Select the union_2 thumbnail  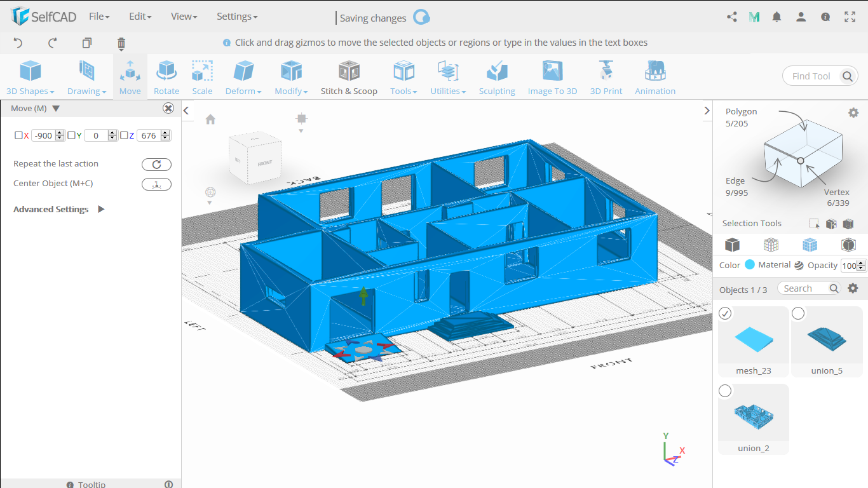click(x=754, y=419)
